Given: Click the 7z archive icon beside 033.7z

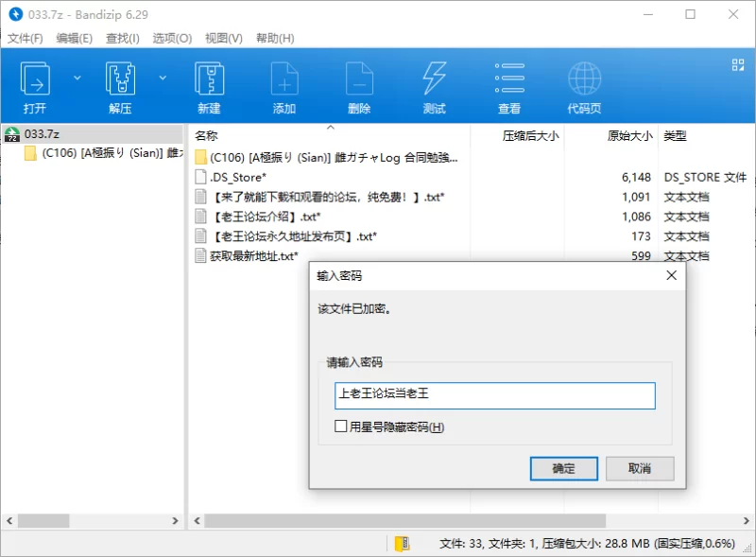Looking at the screenshot, I should click(12, 134).
